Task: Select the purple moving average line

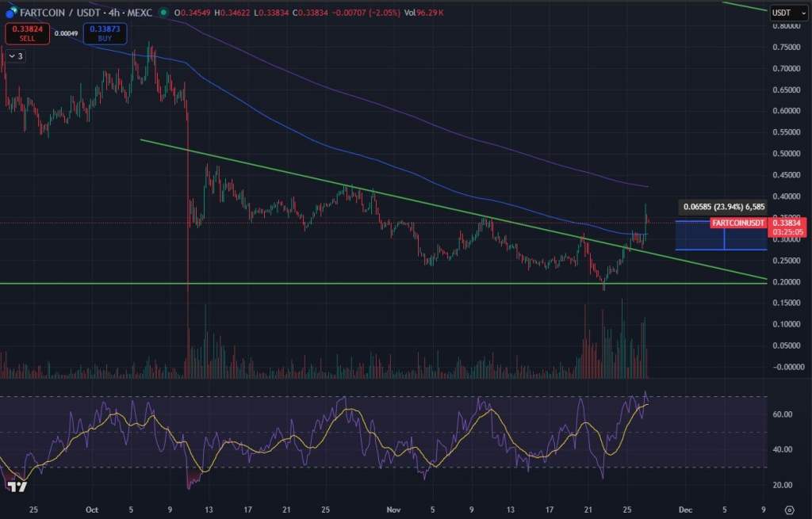Action: point(515,151)
